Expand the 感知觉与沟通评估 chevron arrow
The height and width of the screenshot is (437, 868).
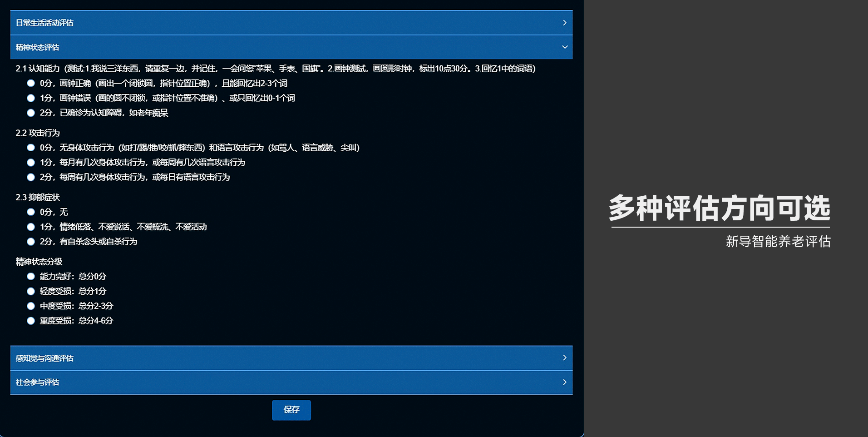(564, 358)
